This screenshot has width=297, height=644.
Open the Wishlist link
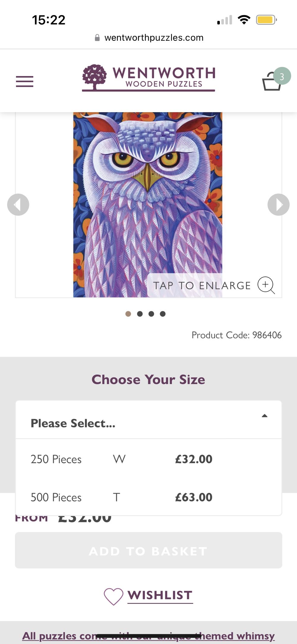160,595
